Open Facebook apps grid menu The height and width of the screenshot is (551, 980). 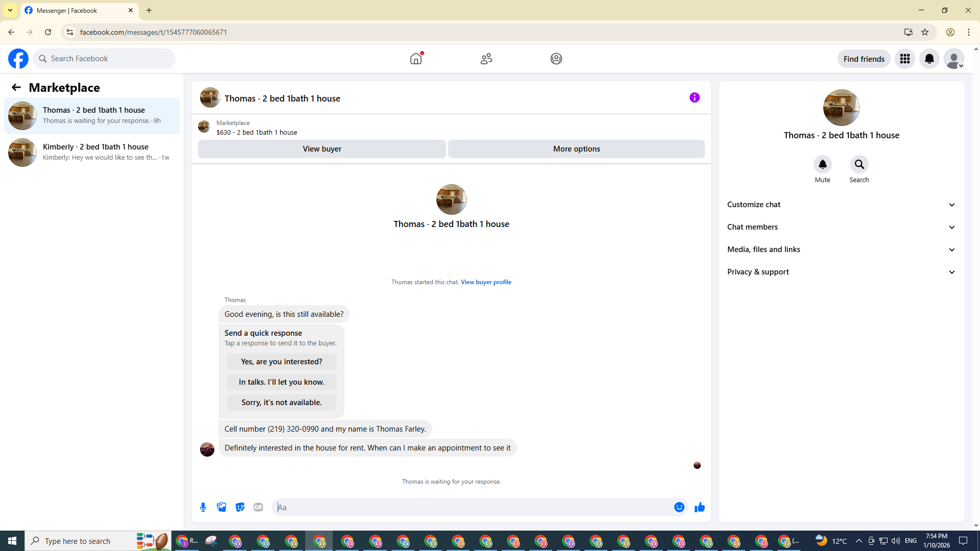pyautogui.click(x=904, y=59)
